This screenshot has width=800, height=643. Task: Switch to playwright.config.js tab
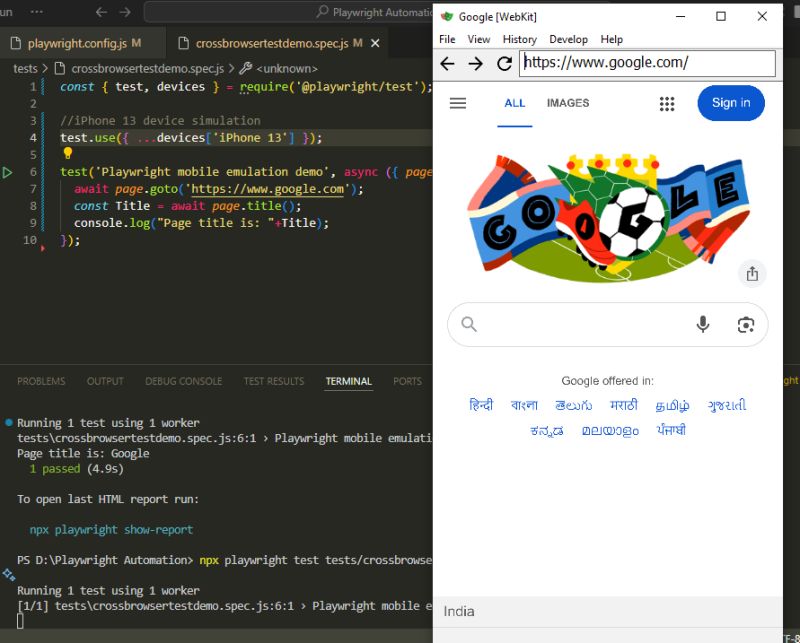point(77,43)
